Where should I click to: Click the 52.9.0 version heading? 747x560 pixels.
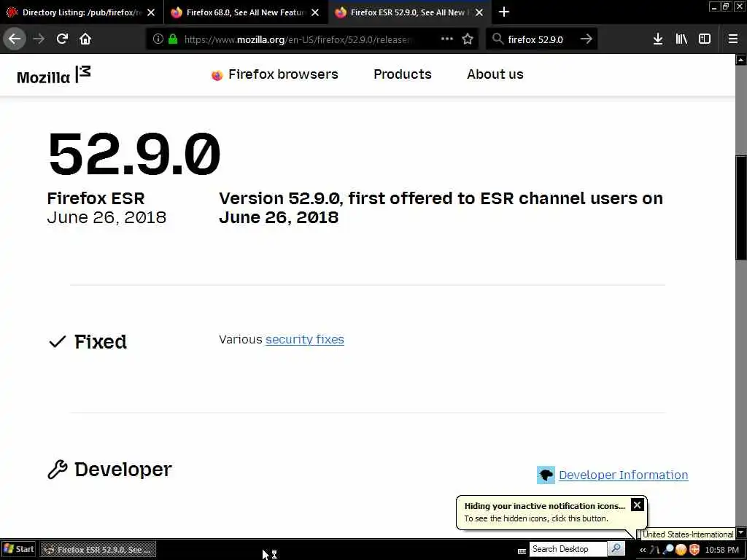click(x=134, y=154)
